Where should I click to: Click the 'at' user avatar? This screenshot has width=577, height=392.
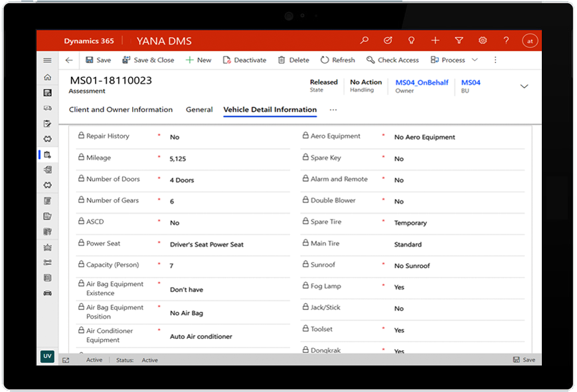(530, 41)
